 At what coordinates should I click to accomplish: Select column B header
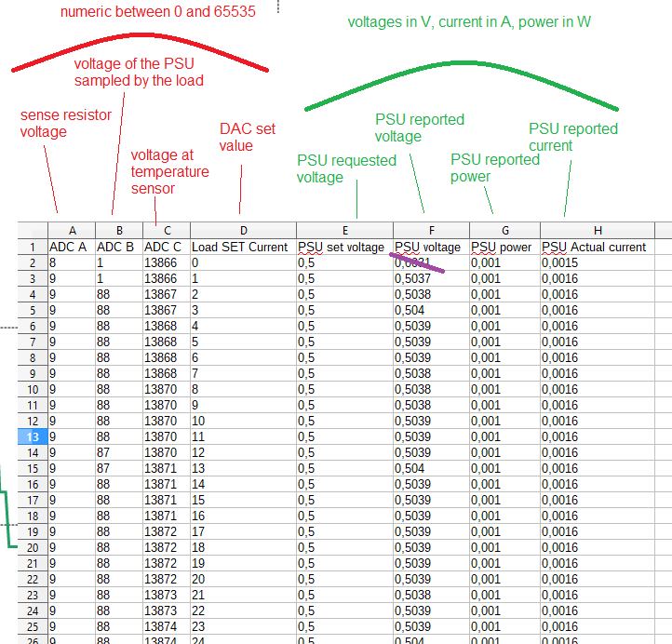[x=118, y=231]
